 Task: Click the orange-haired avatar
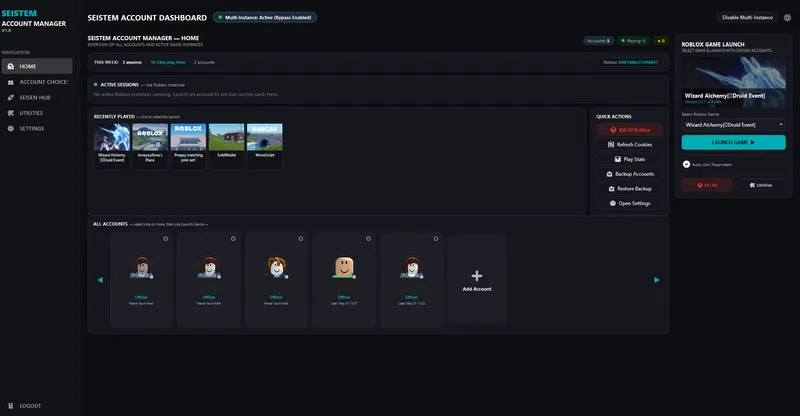tap(277, 267)
